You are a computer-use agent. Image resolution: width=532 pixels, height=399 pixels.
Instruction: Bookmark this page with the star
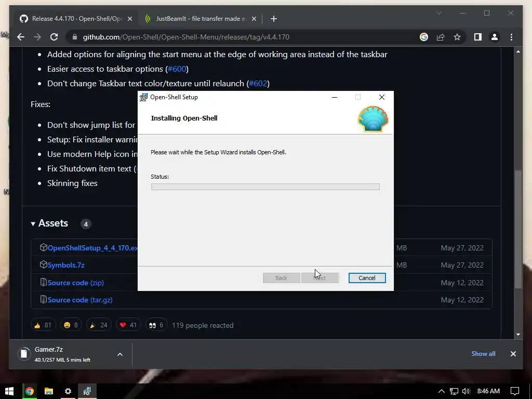click(x=457, y=37)
